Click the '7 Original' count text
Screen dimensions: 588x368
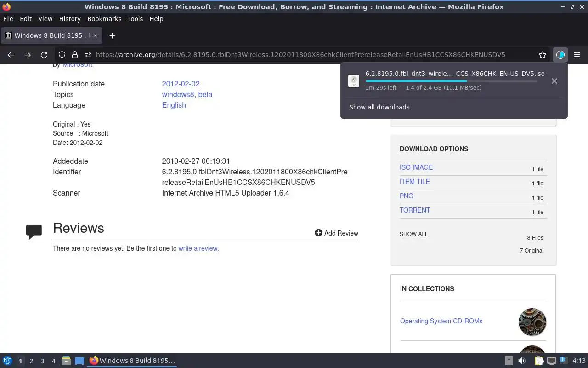[531, 251]
